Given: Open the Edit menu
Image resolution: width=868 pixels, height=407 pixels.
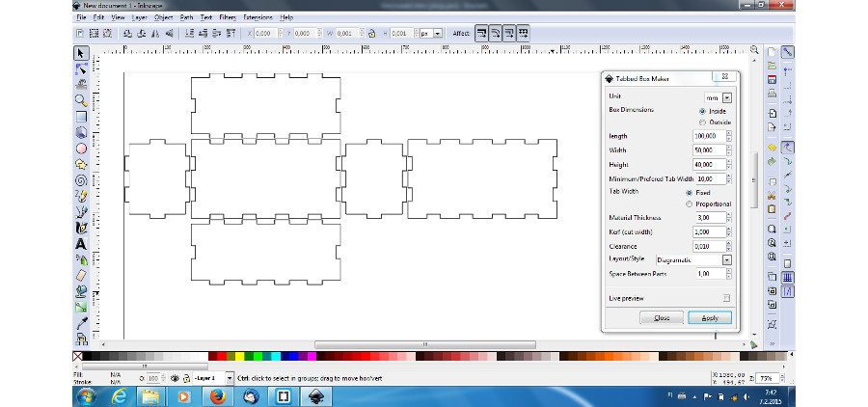Looking at the screenshot, I should [x=98, y=17].
